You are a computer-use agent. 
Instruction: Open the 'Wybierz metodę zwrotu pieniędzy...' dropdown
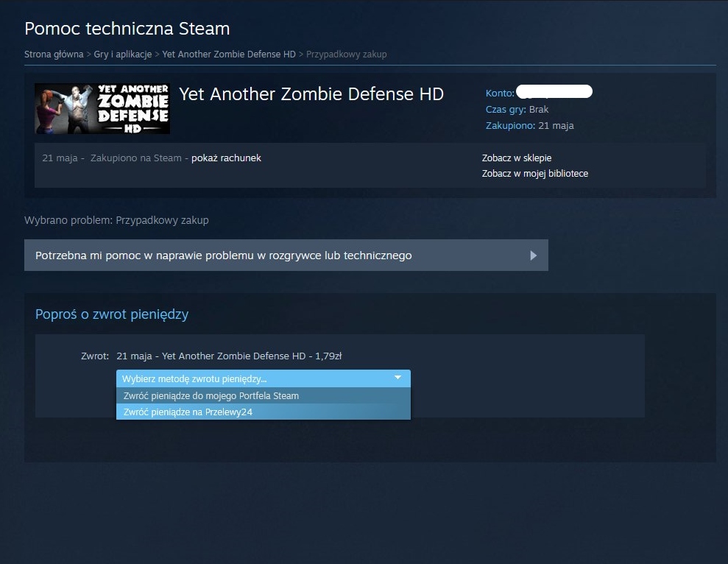pyautogui.click(x=264, y=378)
